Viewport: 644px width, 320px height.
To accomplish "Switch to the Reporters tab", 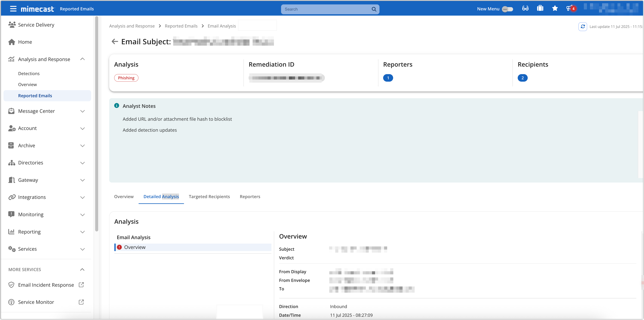I will point(250,197).
